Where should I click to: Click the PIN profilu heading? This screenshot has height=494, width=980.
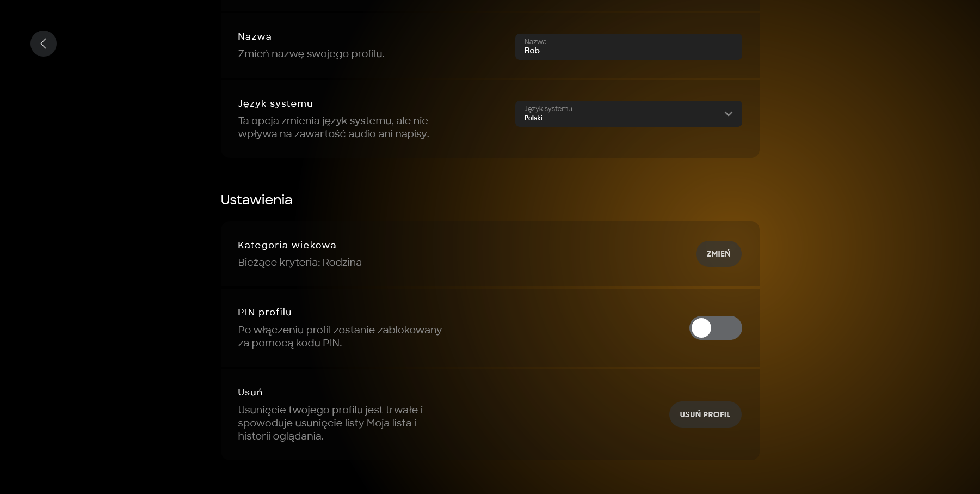[264, 312]
